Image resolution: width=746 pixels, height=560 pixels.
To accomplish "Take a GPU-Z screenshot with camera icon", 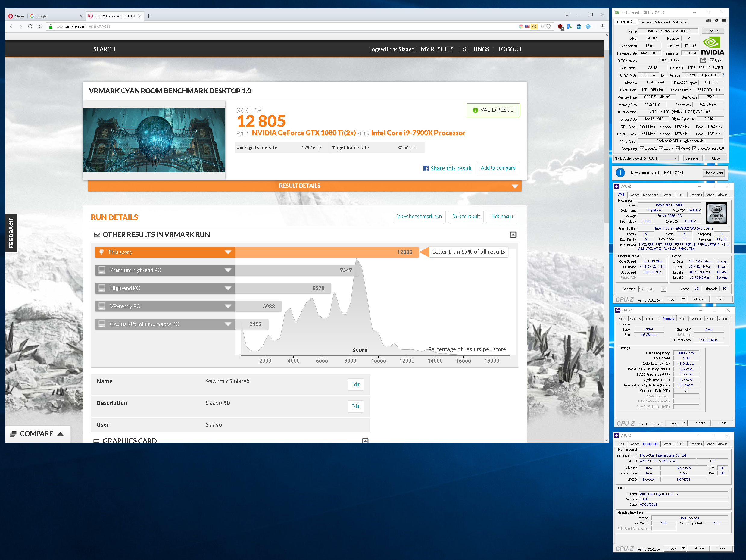I will click(x=709, y=21).
